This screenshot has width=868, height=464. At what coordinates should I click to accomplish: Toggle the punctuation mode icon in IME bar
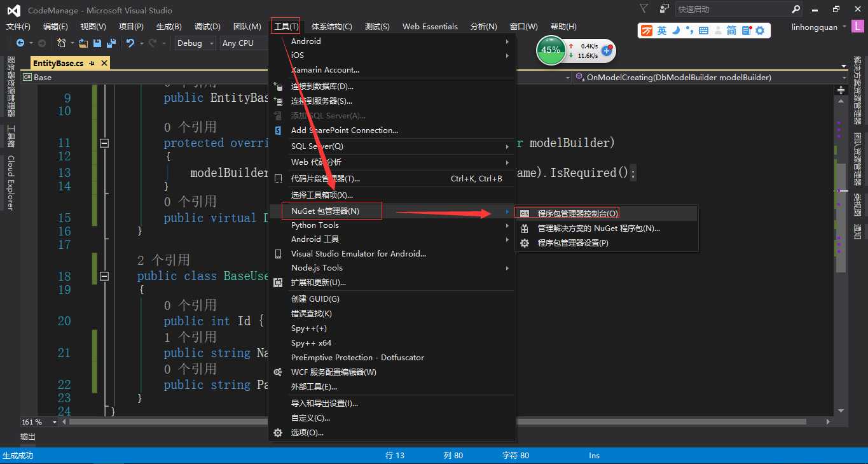click(689, 31)
